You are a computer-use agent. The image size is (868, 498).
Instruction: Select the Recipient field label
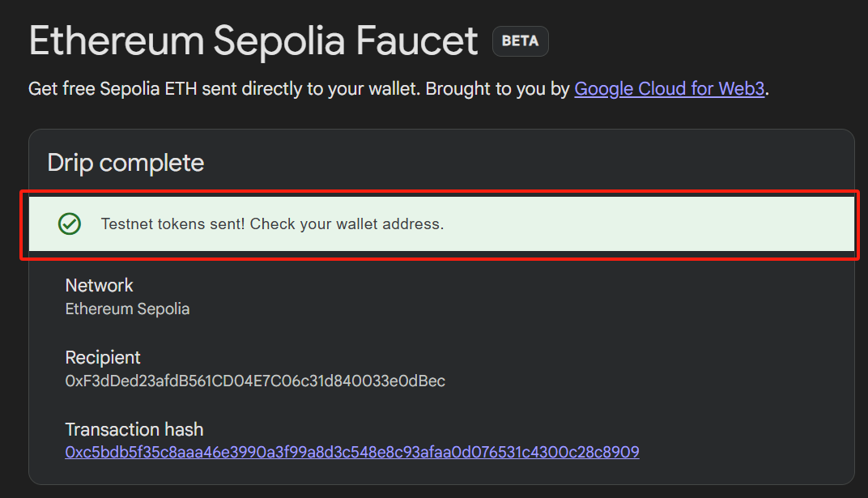pos(103,357)
